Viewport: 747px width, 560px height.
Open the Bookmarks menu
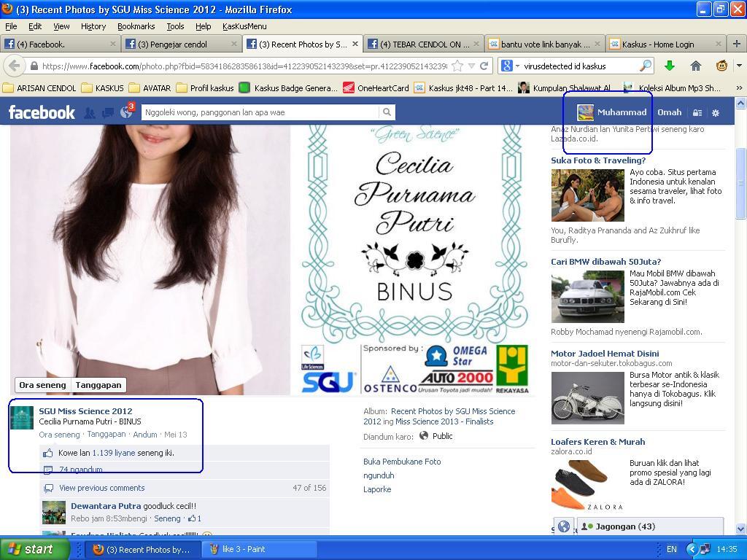[136, 26]
